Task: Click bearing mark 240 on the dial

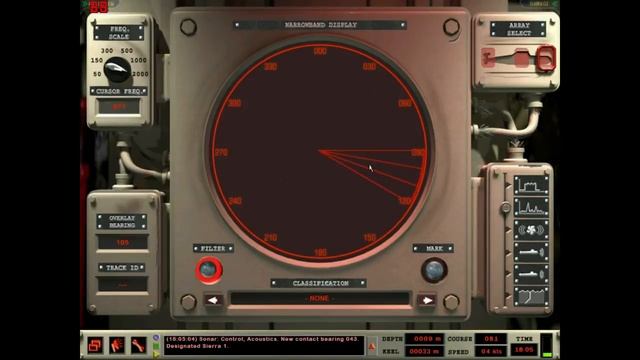Action: point(235,201)
